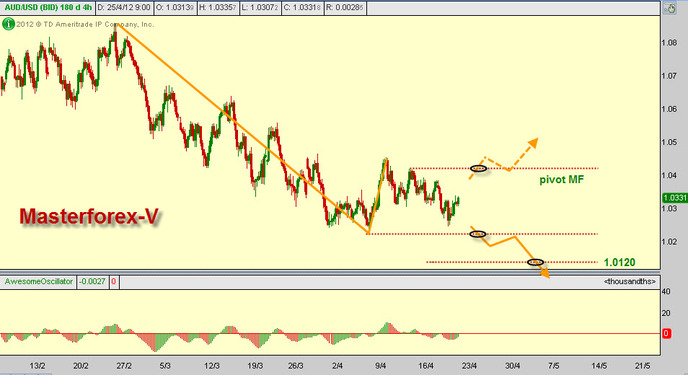Viewport: 688px width, 375px height.
Task: Click the dashed orange upward arrow head
Action: tap(533, 143)
